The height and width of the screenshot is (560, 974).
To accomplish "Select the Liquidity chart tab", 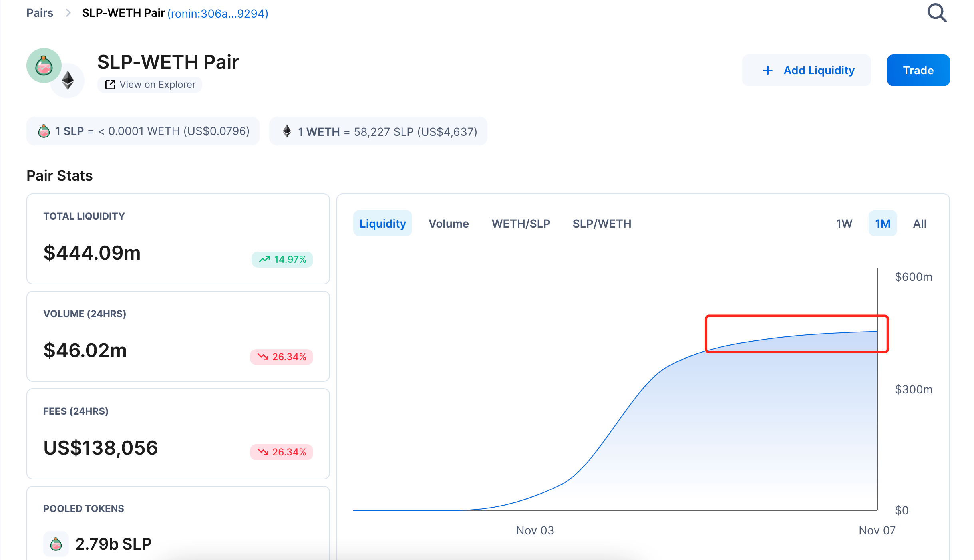I will [x=382, y=223].
